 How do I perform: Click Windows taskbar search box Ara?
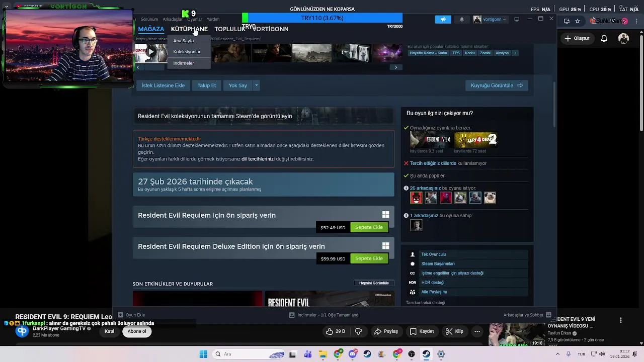(x=248, y=354)
